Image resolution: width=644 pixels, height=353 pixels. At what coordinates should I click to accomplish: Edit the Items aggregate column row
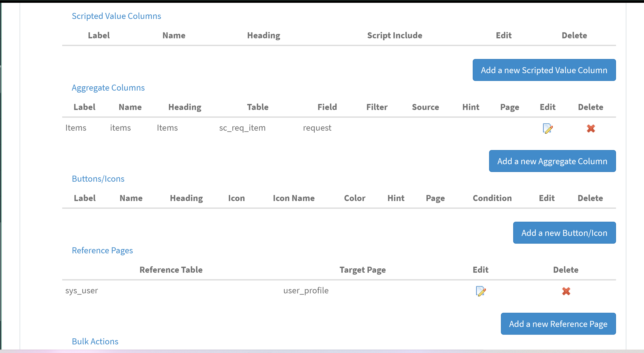tap(548, 129)
